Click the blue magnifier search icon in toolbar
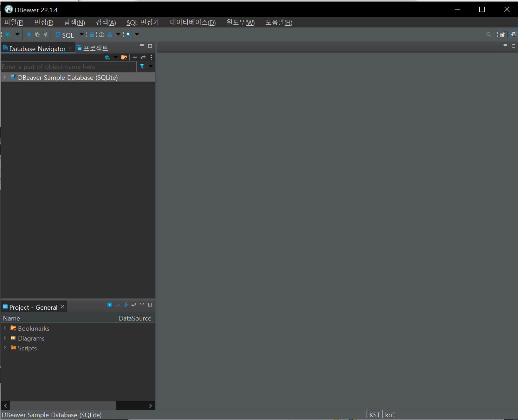 pos(129,34)
